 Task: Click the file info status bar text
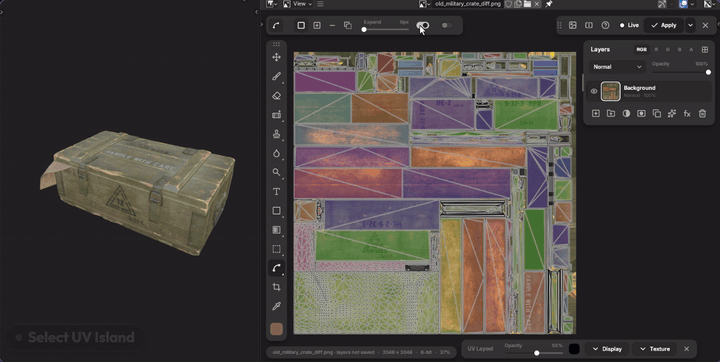[361, 352]
